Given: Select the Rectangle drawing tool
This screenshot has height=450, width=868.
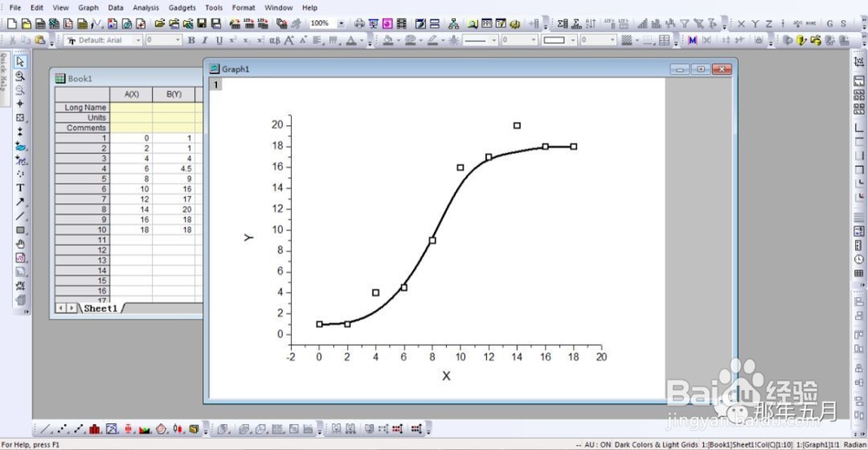Looking at the screenshot, I should coord(21,230).
